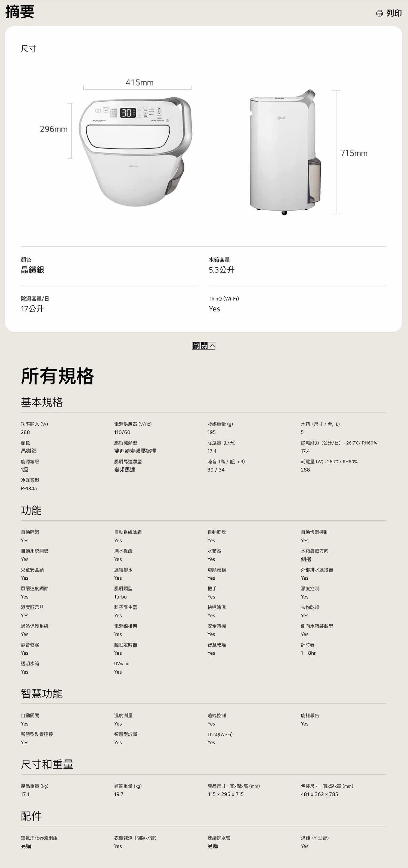Click the down arrow on the dehumidifier control panel

pyautogui.click(x=139, y=115)
